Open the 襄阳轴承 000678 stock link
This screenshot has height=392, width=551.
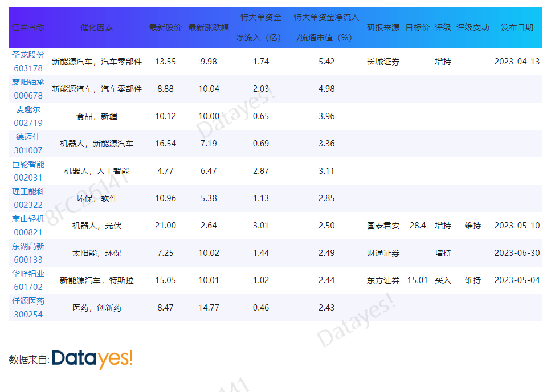pos(28,89)
